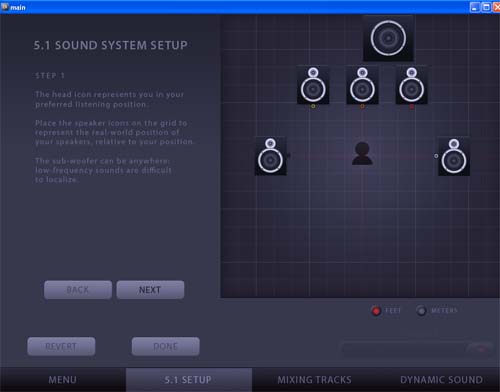Select the surround left speaker icon

click(x=271, y=156)
